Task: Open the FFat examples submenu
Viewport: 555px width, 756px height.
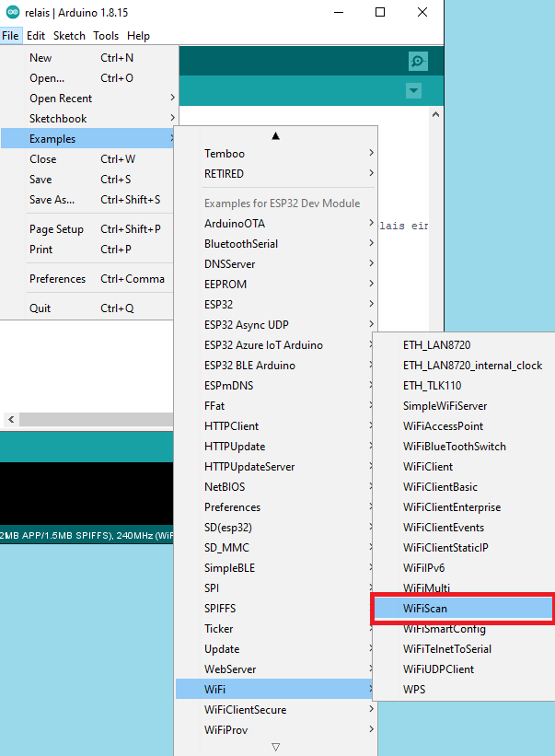Action: (274, 406)
